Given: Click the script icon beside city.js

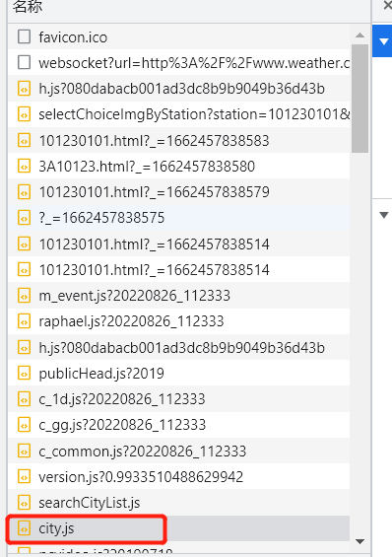Looking at the screenshot, I should (x=24, y=529).
